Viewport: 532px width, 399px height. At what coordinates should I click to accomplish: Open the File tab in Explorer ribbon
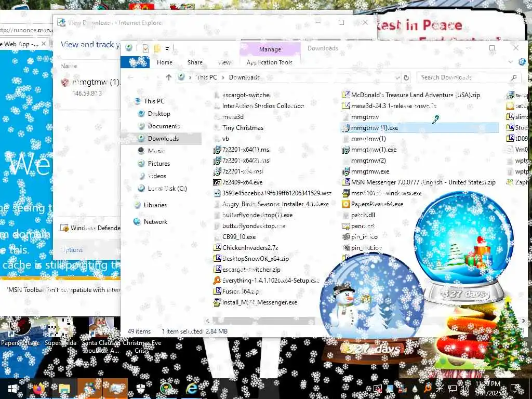(x=135, y=62)
